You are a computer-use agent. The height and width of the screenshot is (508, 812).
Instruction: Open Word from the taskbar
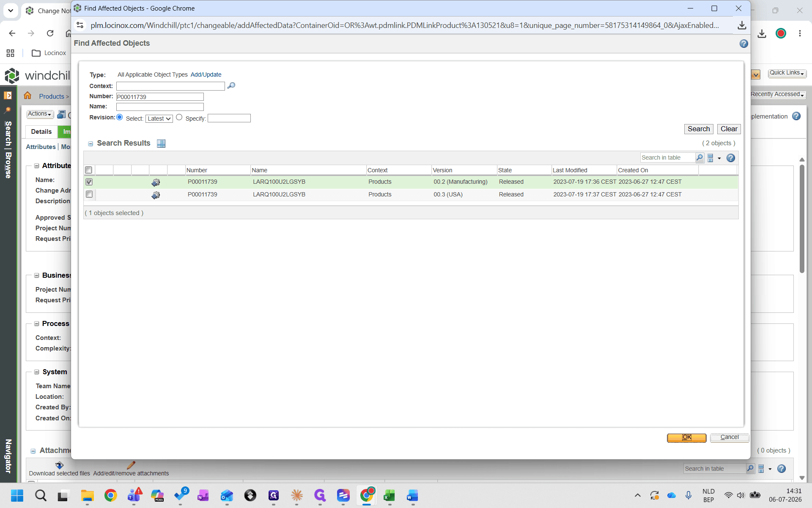click(412, 495)
